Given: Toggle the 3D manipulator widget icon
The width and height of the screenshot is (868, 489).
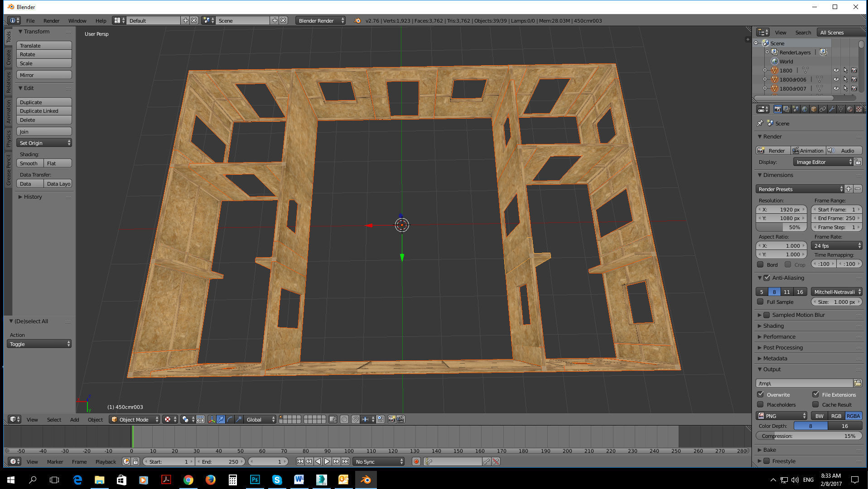Looking at the screenshot, I should click(212, 419).
